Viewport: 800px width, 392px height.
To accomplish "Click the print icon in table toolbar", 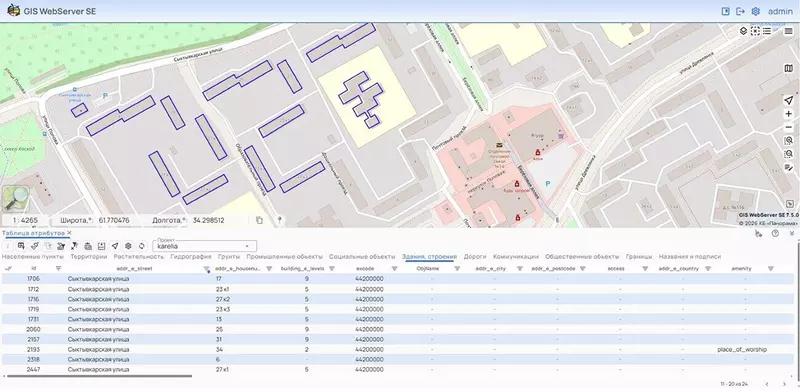I will pos(88,246).
